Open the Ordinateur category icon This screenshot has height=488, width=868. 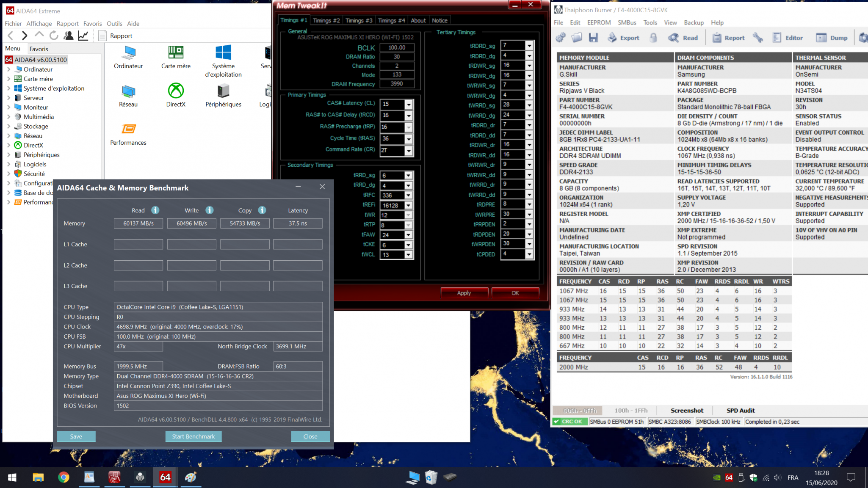point(128,57)
